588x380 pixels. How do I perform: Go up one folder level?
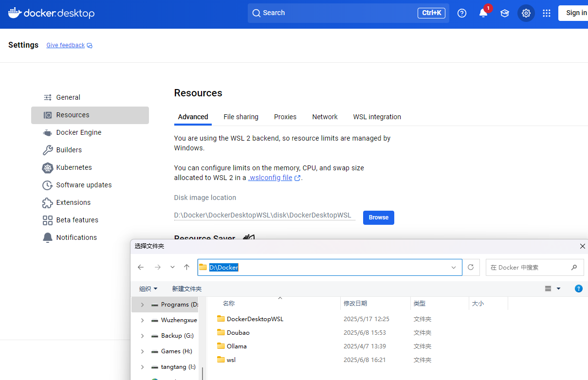(x=186, y=267)
